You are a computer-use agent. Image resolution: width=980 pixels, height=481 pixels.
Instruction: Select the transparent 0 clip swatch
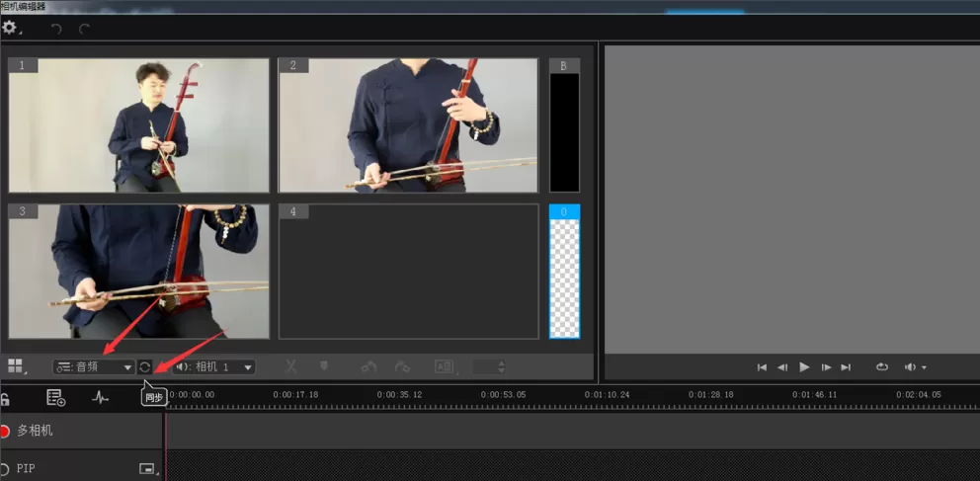point(564,271)
